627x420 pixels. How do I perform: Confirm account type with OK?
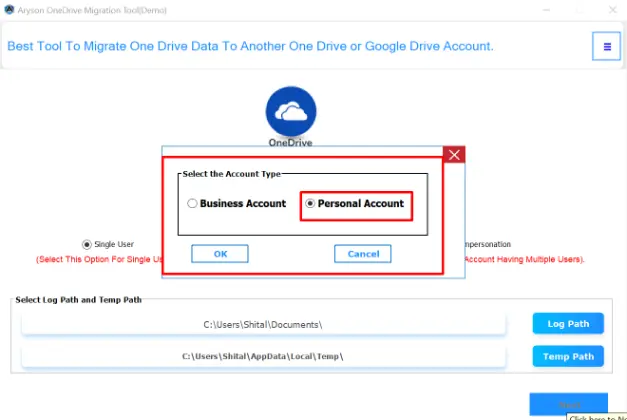click(x=220, y=254)
